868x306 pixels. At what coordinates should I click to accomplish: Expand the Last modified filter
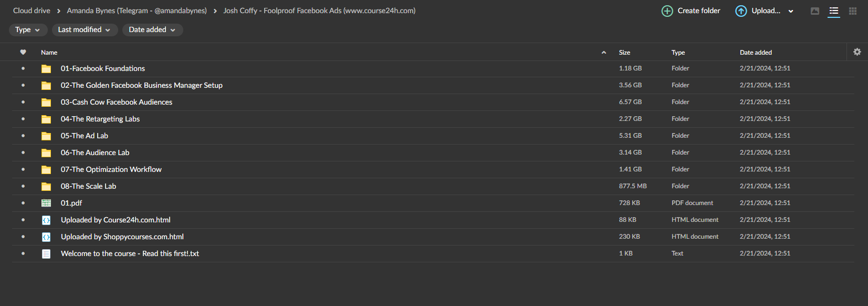pos(84,30)
